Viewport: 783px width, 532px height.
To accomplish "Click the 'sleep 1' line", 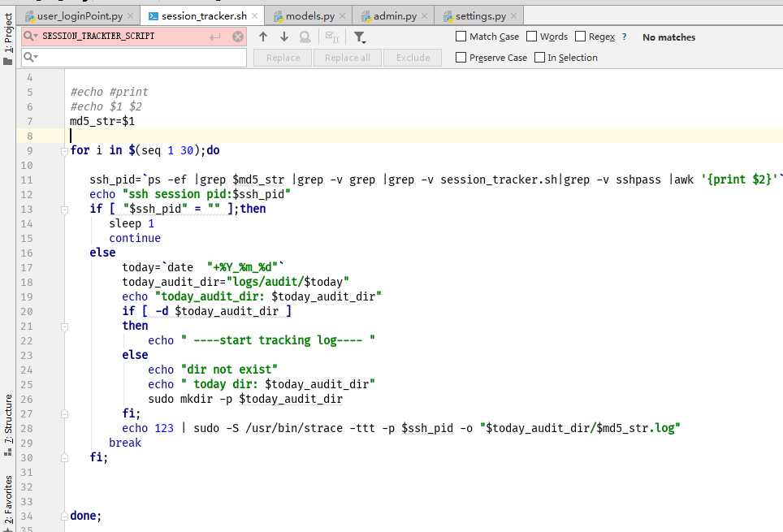I will pos(132,224).
